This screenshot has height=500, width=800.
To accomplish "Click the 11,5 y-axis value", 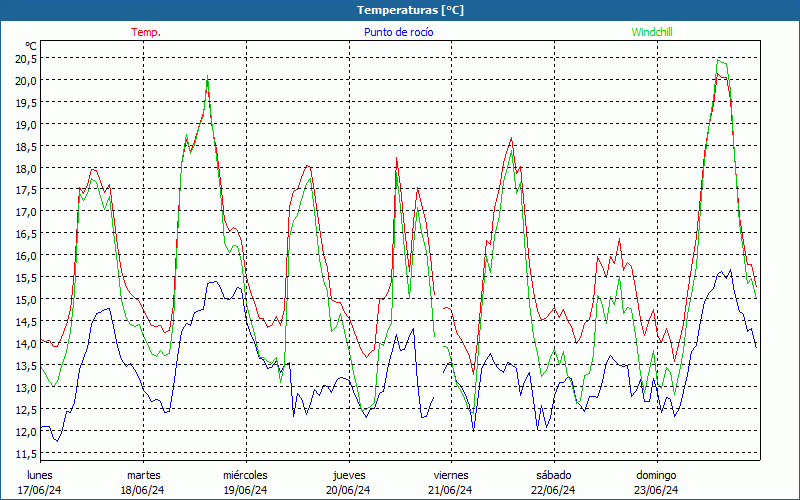I will (26, 453).
